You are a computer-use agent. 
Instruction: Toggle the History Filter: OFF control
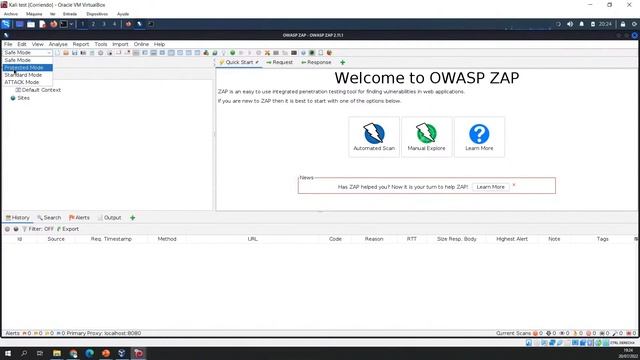(x=38, y=229)
